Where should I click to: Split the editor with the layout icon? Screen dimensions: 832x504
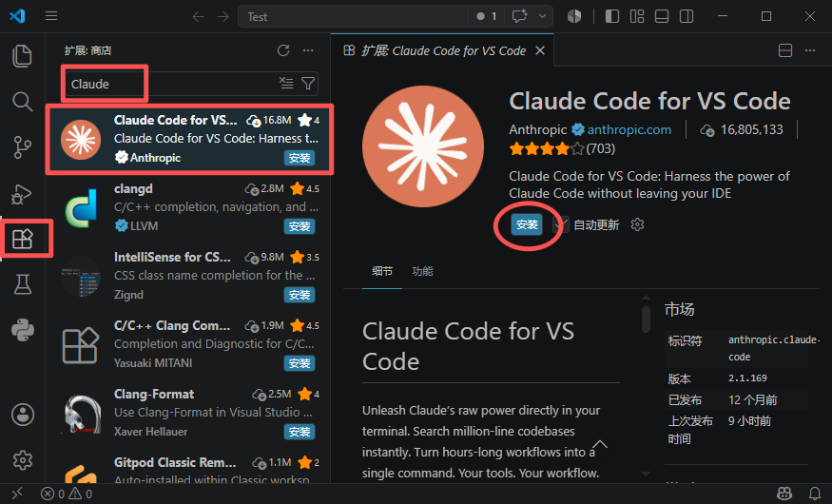(785, 50)
